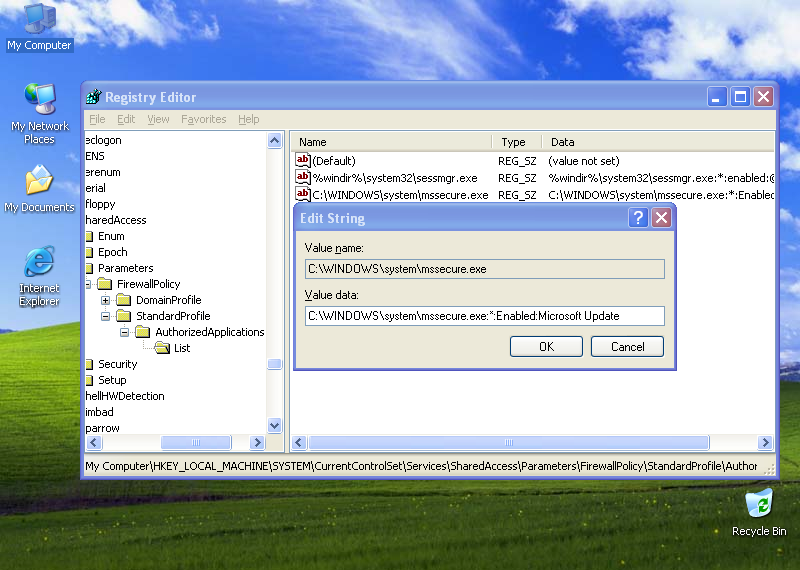
Task: Click REG_SZ type of mssecure.exe row
Action: pos(517,195)
